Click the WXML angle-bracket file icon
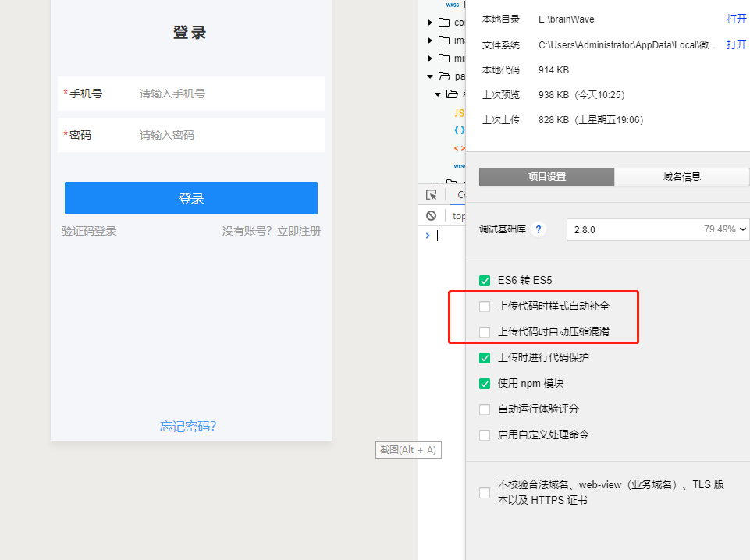The width and height of the screenshot is (750, 560). [459, 148]
